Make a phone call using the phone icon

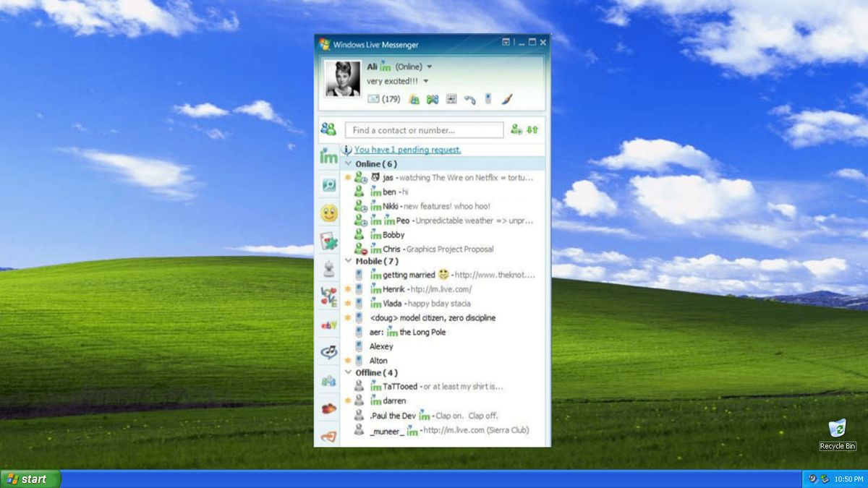[x=472, y=99]
